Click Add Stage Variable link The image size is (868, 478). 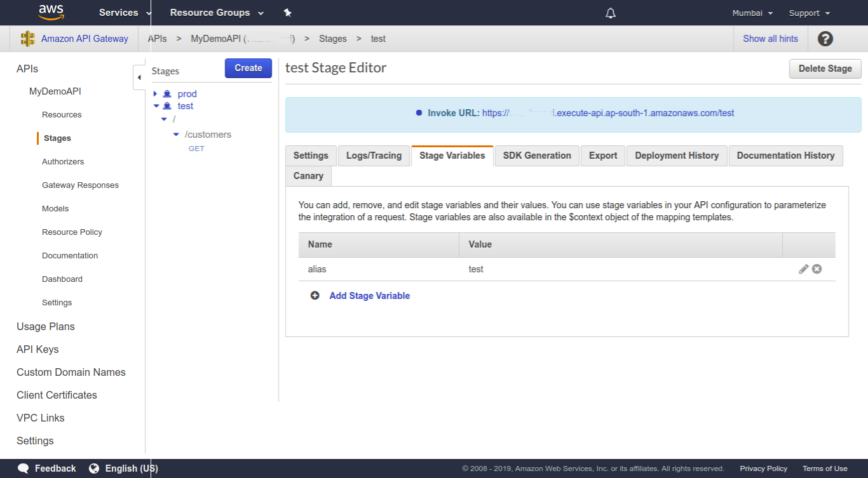coord(370,296)
